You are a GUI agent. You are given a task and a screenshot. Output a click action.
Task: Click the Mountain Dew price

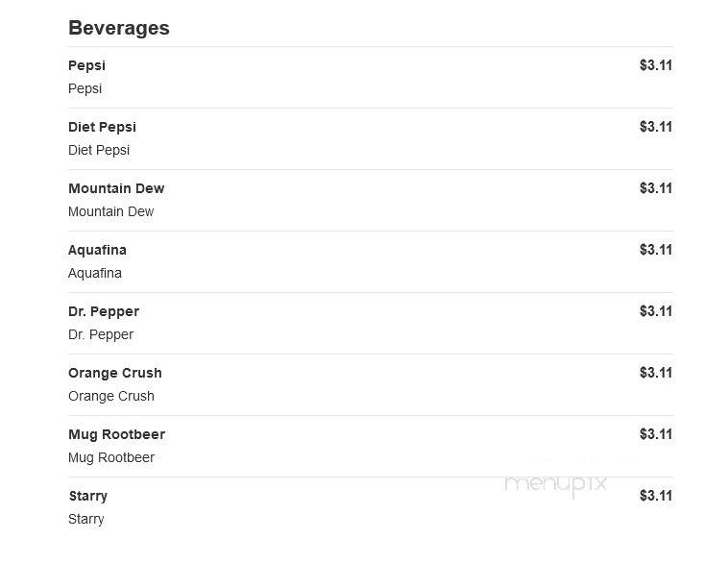click(656, 188)
